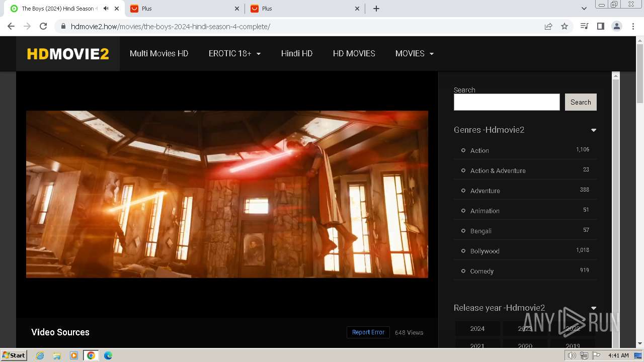Click the video player frame
Viewport: 644px width, 362px height.
click(227, 194)
